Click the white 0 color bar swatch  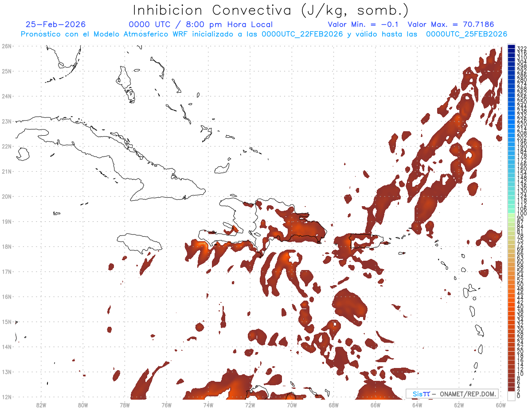click(x=511, y=396)
